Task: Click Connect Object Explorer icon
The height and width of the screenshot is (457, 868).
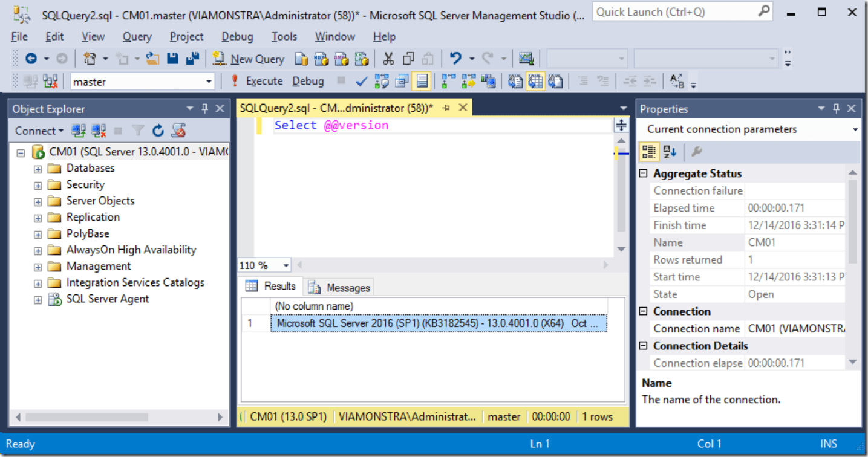Action: click(x=78, y=131)
